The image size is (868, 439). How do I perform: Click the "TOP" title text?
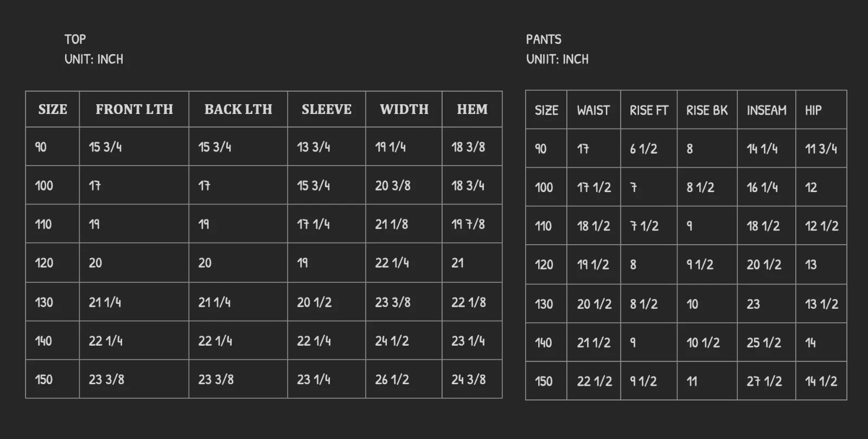pos(75,40)
